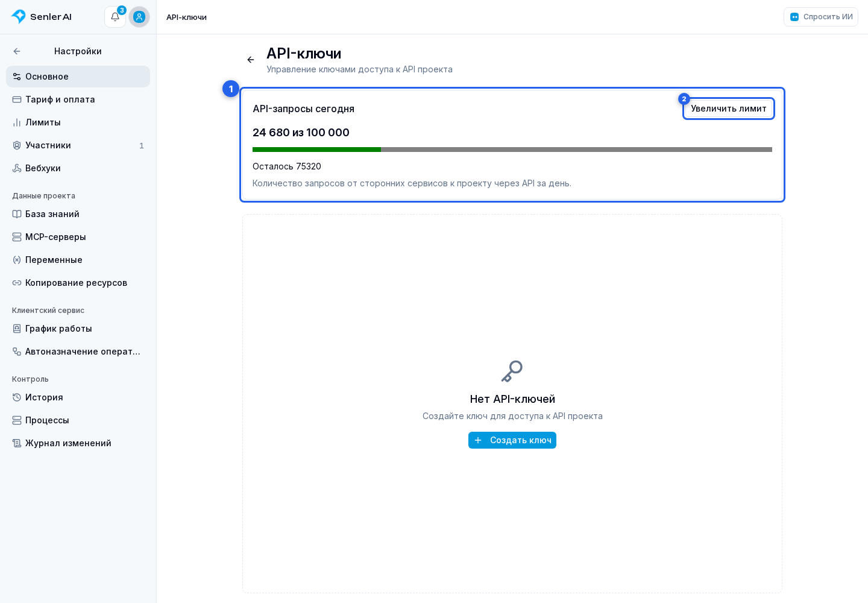868x603 pixels.
Task: Click the API requests usage progress bar
Action: click(x=512, y=150)
